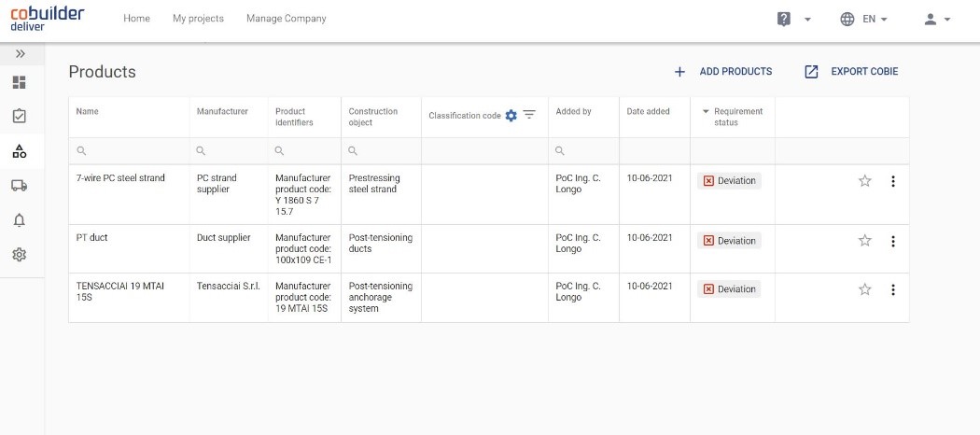Open the user account dropdown
Screen dimensions: 980x435
936,19
